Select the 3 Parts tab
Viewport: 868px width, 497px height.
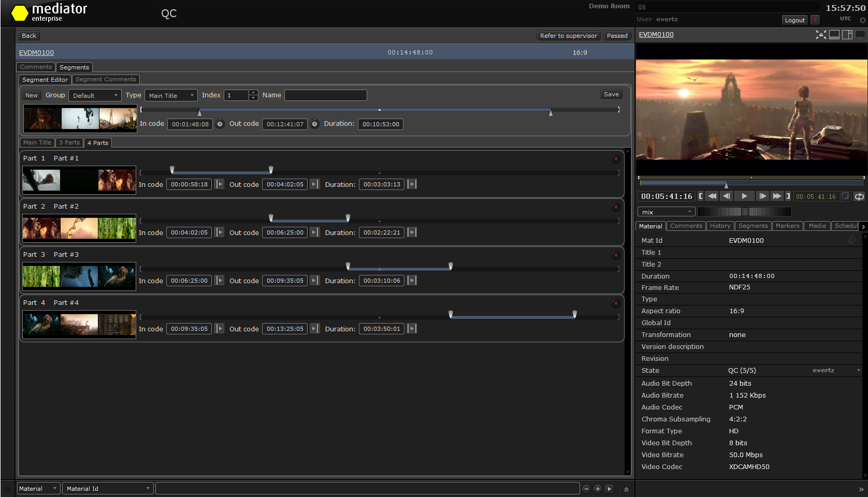pyautogui.click(x=69, y=143)
